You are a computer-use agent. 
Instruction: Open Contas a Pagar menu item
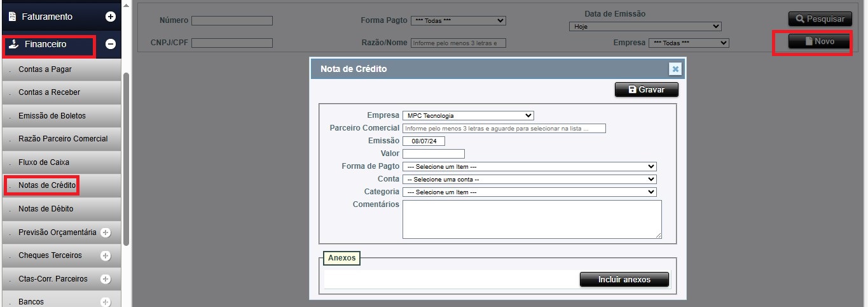coord(60,69)
